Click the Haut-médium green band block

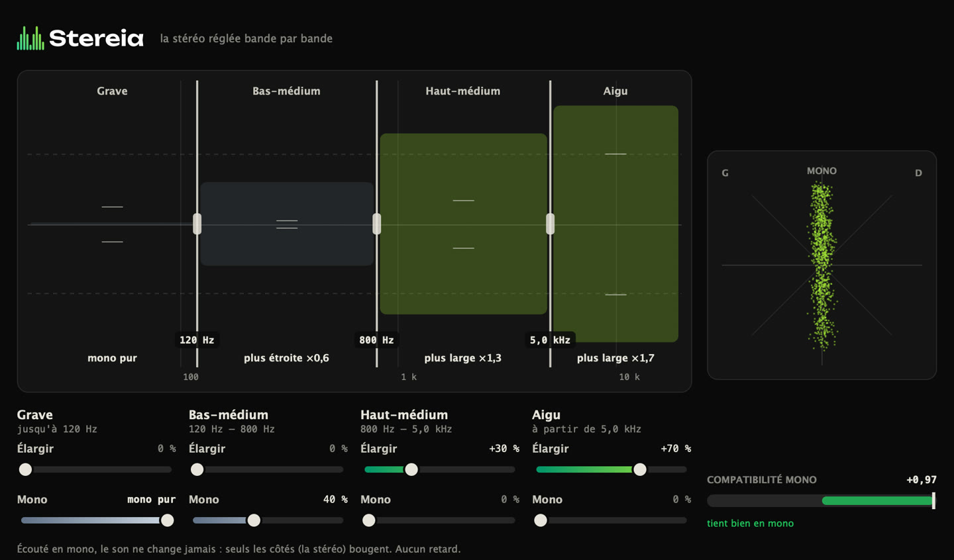pos(464,224)
